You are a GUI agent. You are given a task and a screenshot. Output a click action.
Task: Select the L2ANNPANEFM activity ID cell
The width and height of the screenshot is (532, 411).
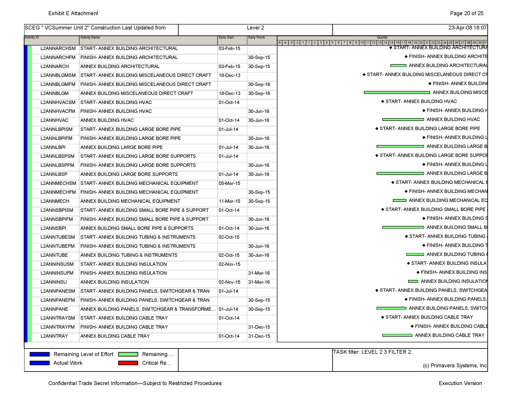58,300
